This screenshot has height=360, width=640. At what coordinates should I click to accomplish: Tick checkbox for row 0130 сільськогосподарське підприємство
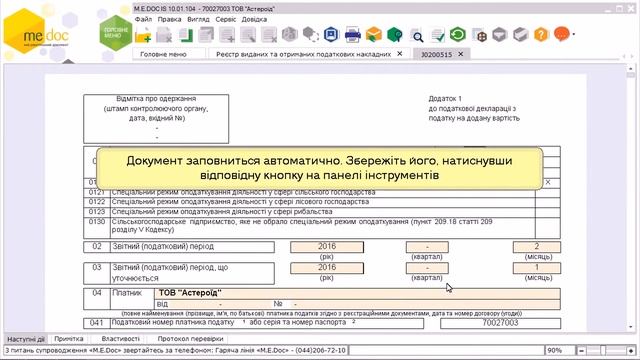[x=548, y=227]
